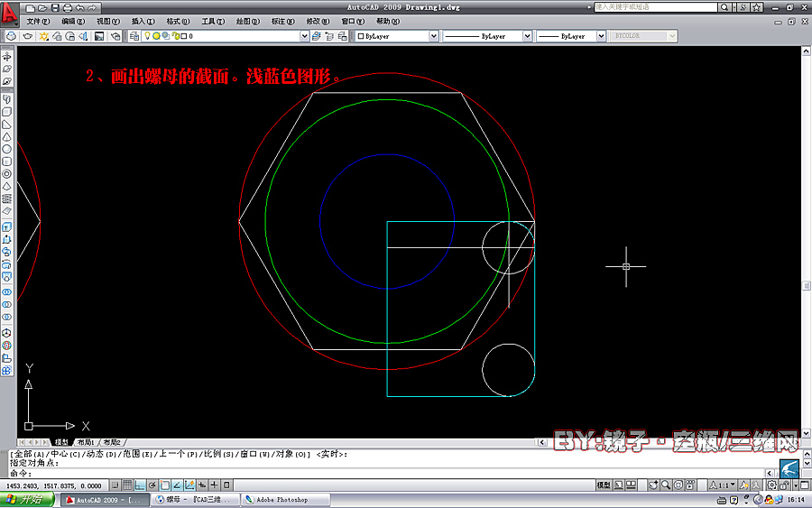Toggle Grid display in status bar
The height and width of the screenshot is (508, 812).
[127, 485]
